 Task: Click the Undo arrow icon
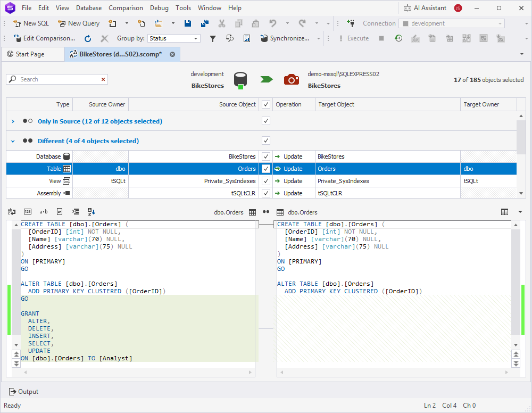273,23
